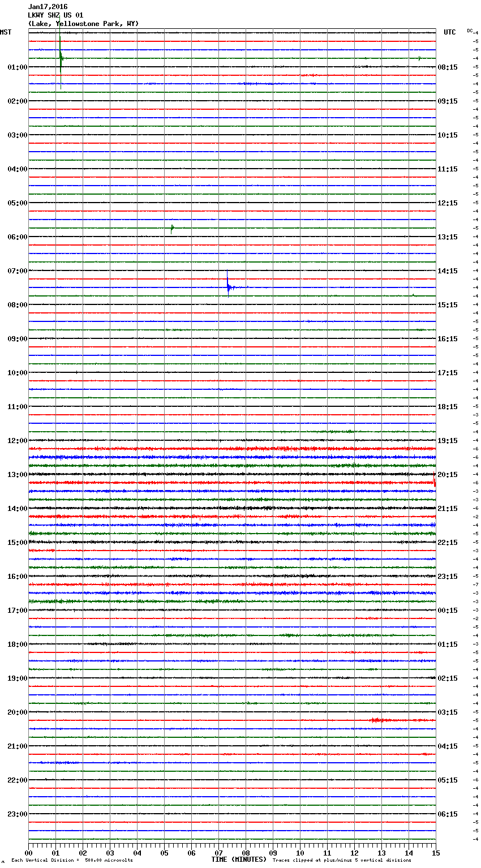The image size is (481, 868).
Task: Click the green trace at 16:45
Action: pos(232,601)
